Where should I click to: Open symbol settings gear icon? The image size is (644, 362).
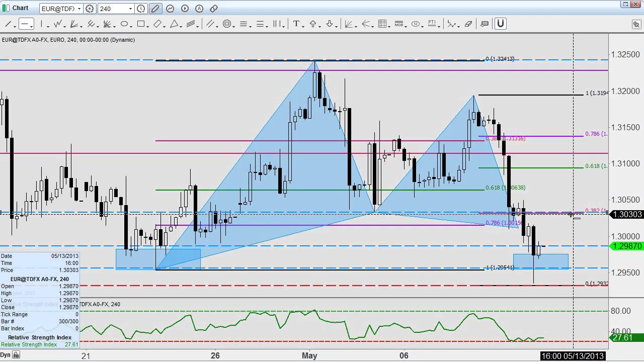(90, 9)
